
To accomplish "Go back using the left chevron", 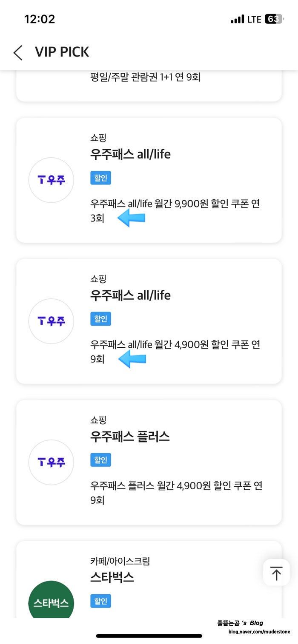I will (18, 52).
